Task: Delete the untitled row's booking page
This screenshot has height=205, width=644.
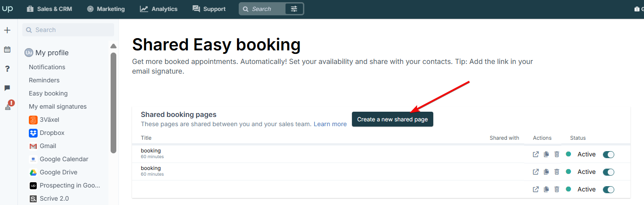Action: [x=557, y=189]
